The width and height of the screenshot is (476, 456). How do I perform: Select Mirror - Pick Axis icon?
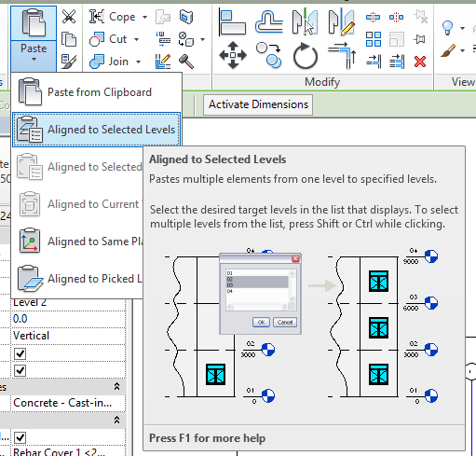(x=305, y=21)
